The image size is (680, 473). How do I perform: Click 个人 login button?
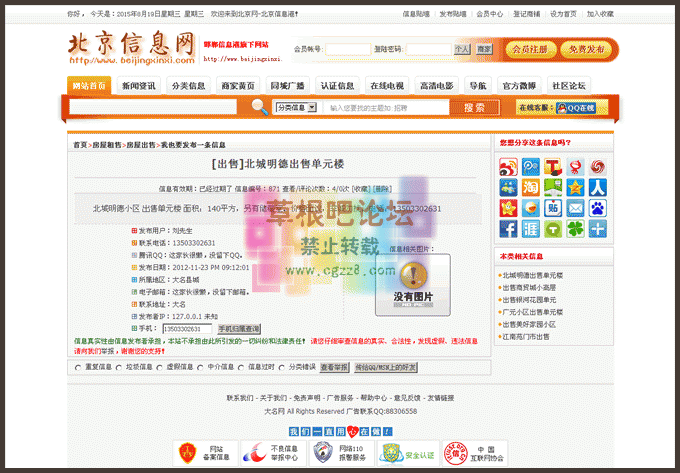pyautogui.click(x=462, y=49)
